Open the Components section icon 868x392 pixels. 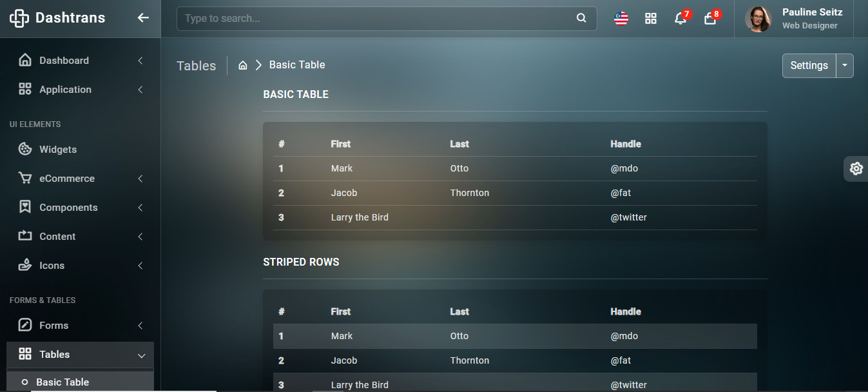coord(26,207)
